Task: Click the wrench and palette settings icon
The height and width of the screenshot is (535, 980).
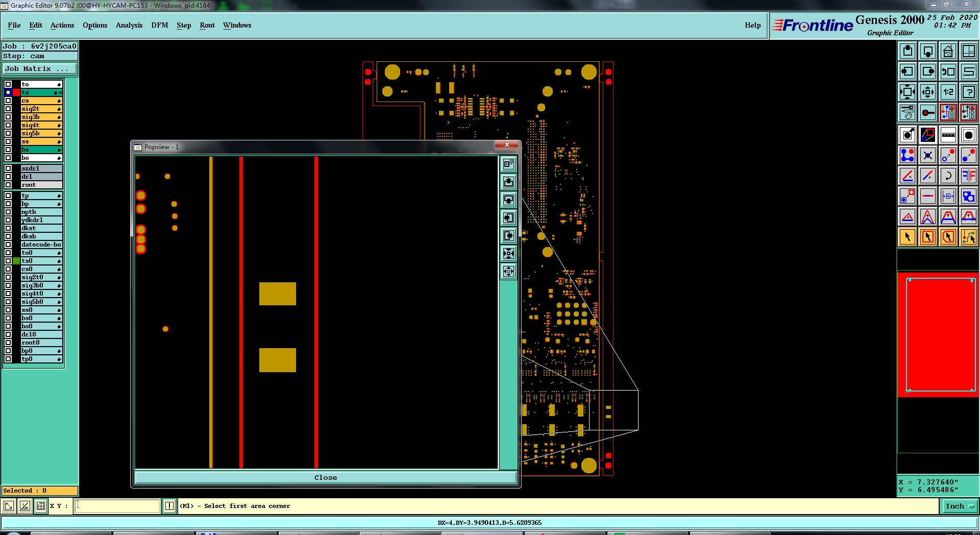Action: pos(907,112)
